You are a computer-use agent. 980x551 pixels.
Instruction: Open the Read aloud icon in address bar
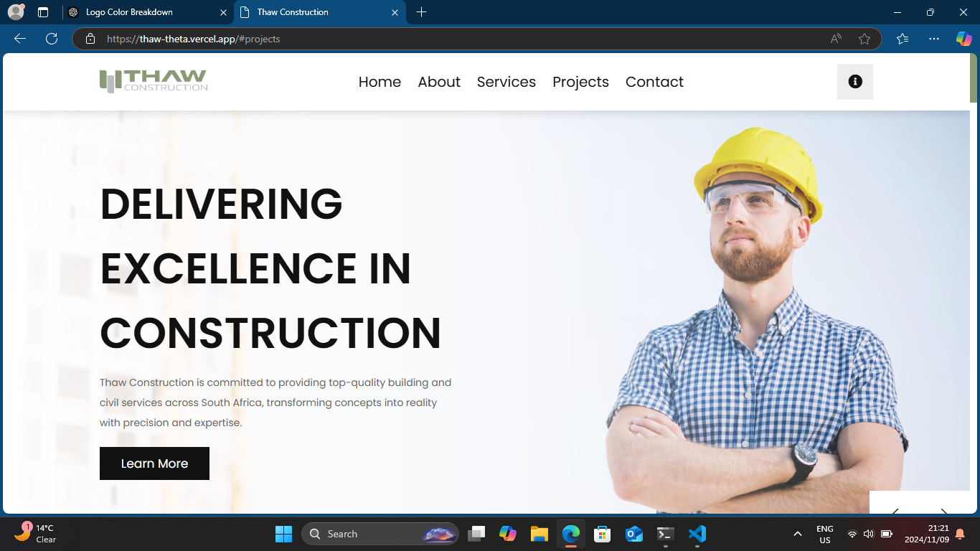tap(836, 39)
